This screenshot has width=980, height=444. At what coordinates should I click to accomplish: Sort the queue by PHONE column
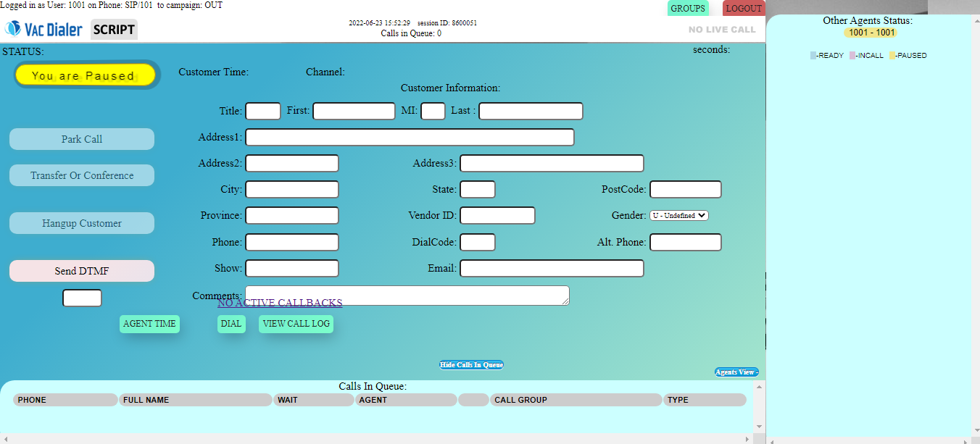coord(65,399)
